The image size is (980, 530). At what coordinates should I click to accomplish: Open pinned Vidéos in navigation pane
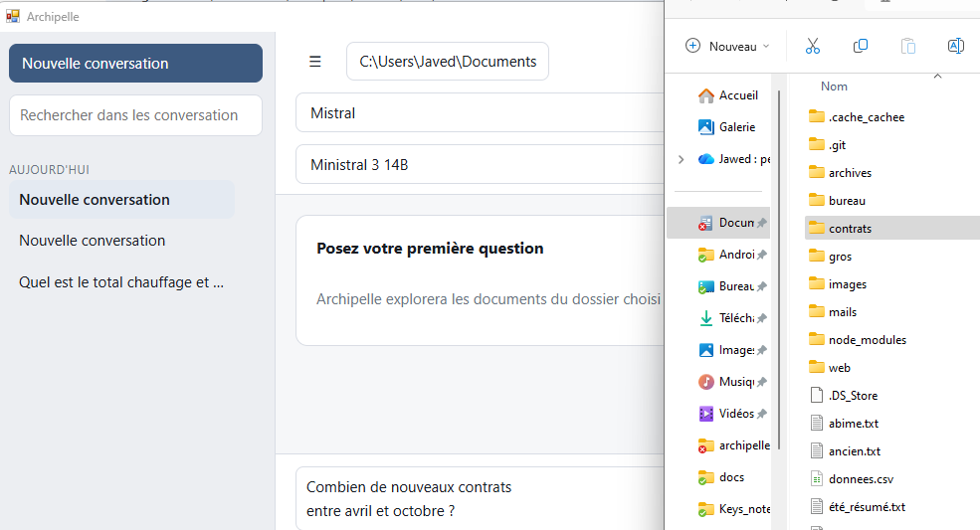(732, 414)
